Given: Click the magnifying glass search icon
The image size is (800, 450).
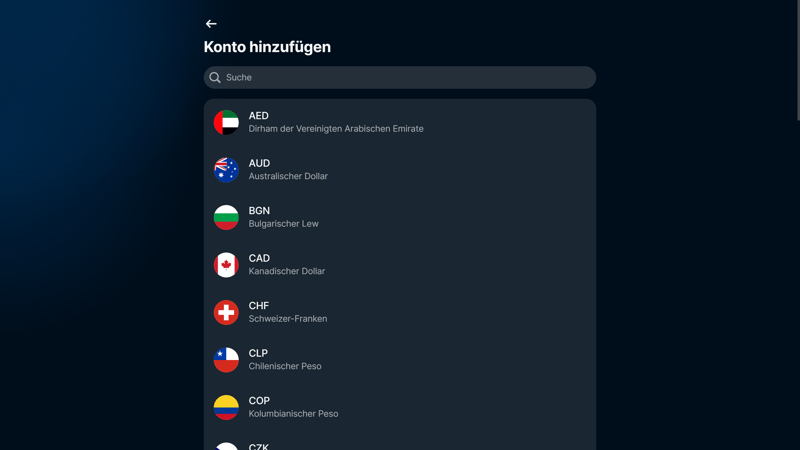Looking at the screenshot, I should click(x=215, y=77).
